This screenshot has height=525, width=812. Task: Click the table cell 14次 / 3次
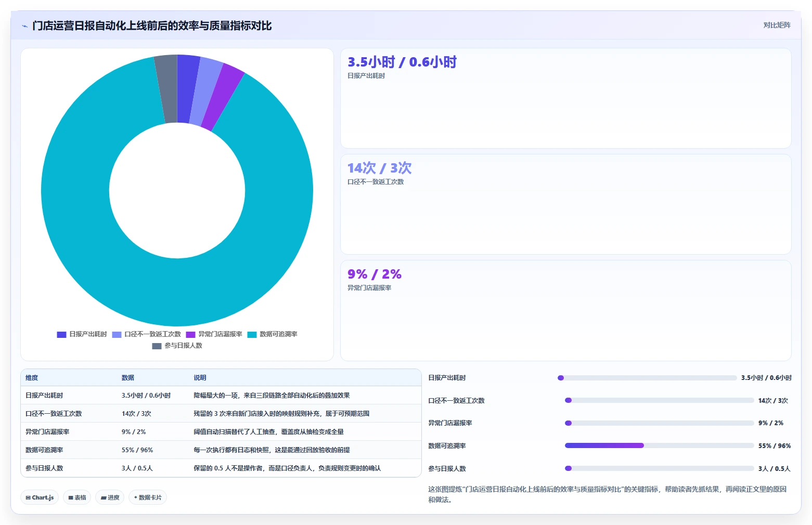[x=136, y=414]
